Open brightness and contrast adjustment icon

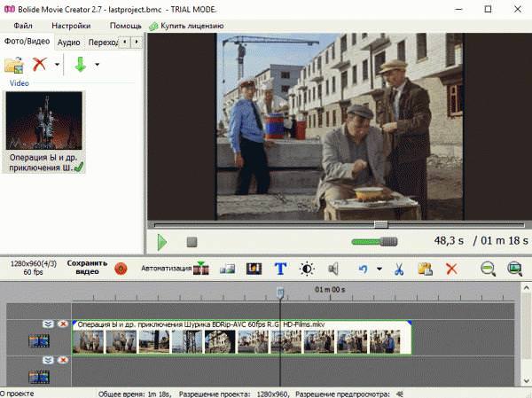307,269
